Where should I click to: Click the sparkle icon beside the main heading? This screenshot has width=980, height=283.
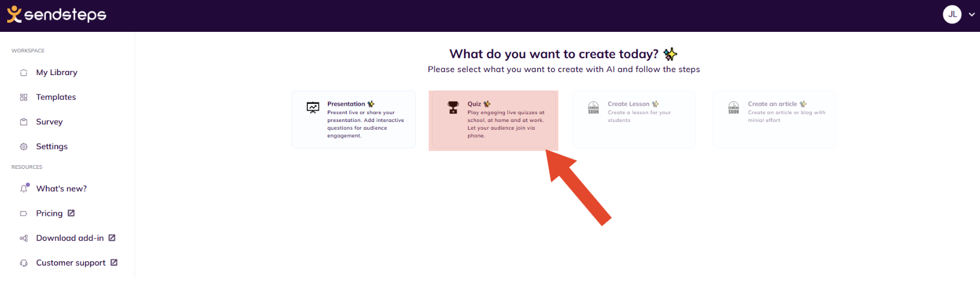click(x=670, y=54)
